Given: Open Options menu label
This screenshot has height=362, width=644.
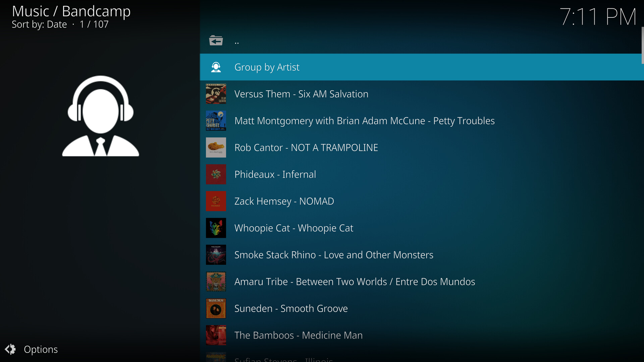Looking at the screenshot, I should (41, 349).
